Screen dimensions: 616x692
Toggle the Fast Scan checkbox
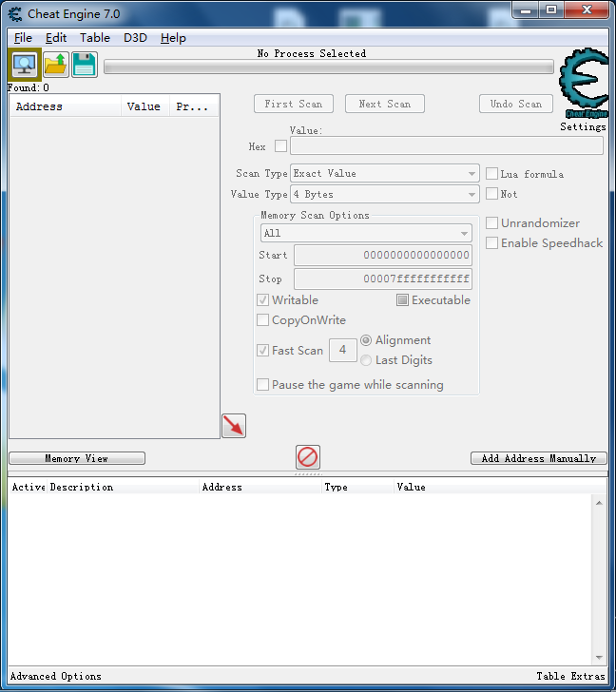click(262, 351)
